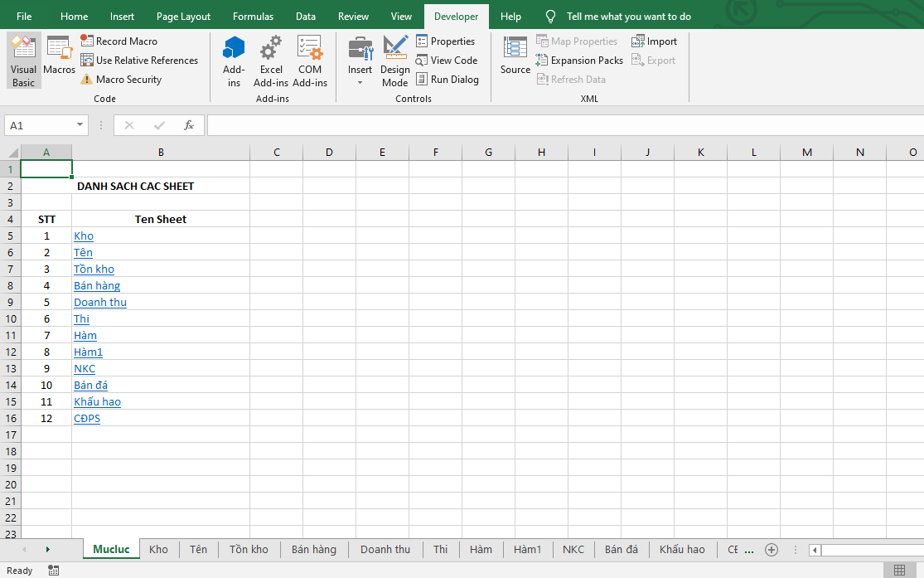This screenshot has height=578, width=924.
Task: Click the Doanh thu hyperlink
Action: coord(100,303)
